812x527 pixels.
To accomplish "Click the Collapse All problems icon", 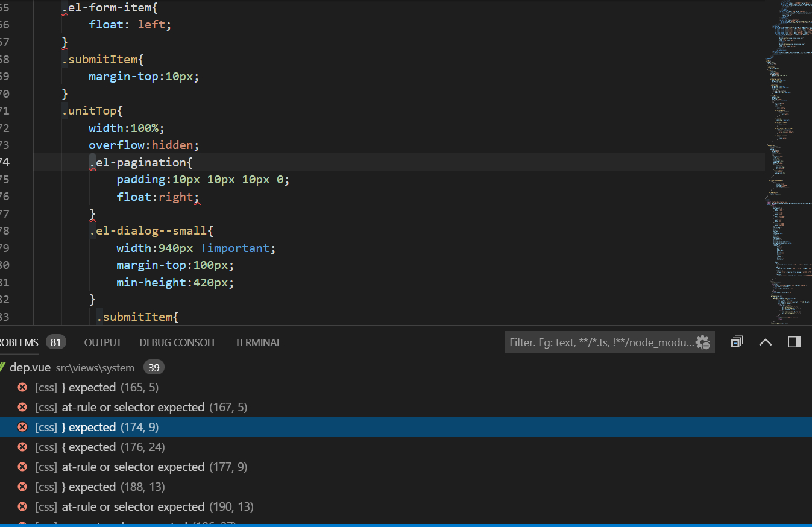I will 737,342.
